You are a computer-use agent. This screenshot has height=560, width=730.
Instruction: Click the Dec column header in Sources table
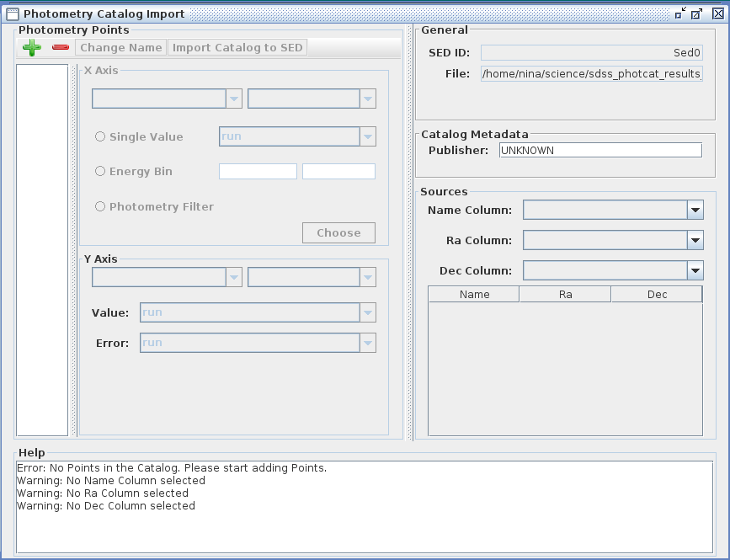coord(657,294)
